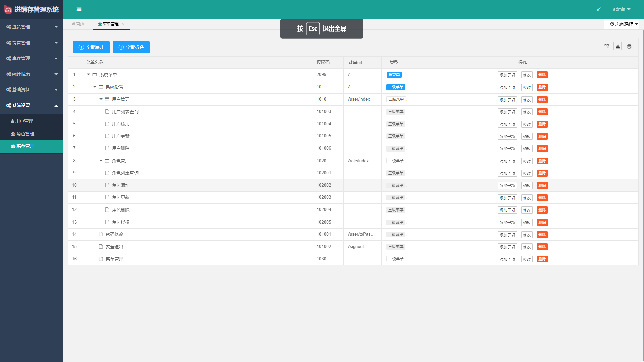This screenshot has height=362, width=644.
Task: Collapse the 系统设置 sidebar menu
Action: (32, 105)
